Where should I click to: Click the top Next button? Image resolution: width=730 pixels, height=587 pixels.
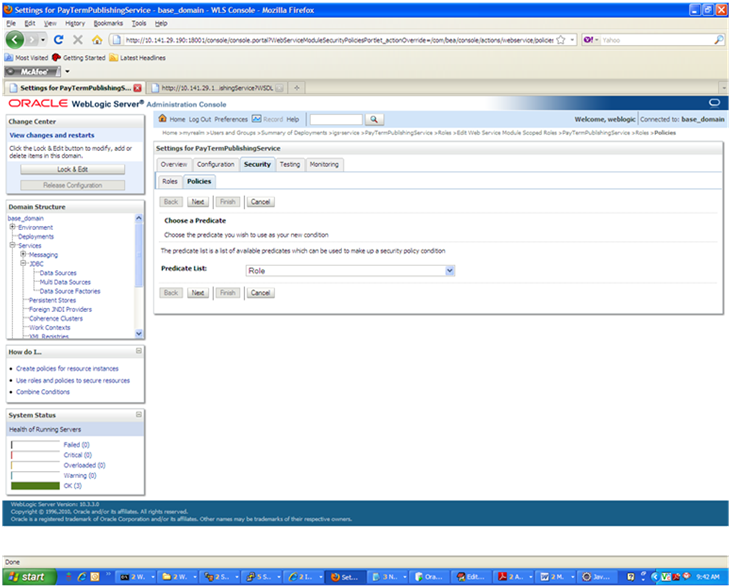(198, 202)
